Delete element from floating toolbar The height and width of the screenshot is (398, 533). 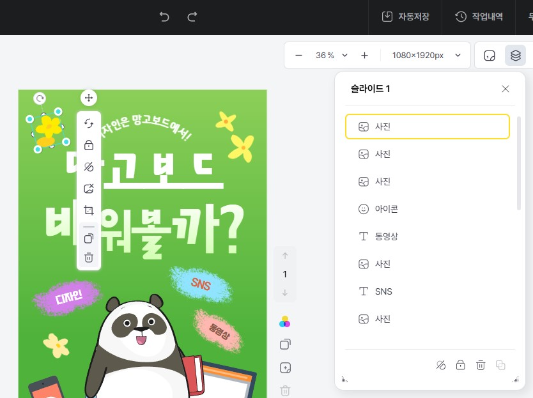[89, 257]
